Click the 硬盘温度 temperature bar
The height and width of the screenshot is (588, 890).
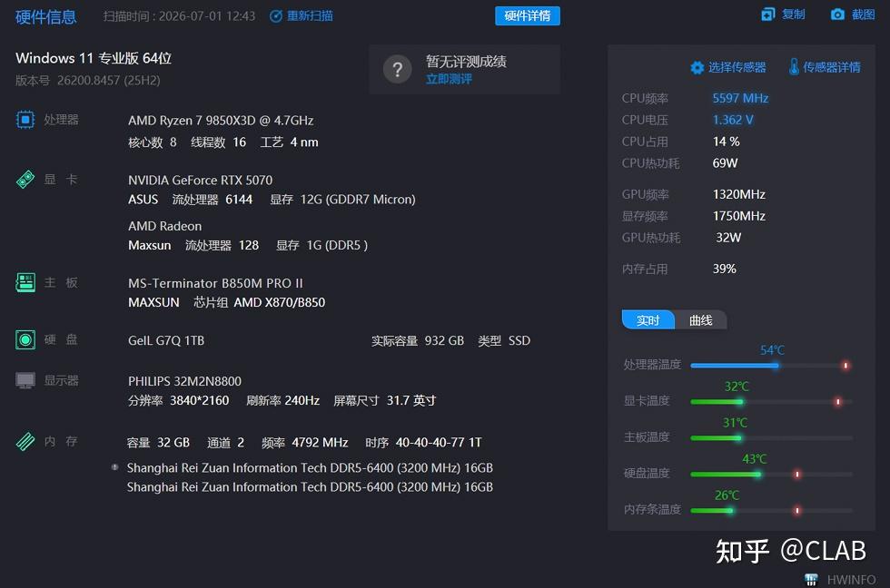(771, 474)
